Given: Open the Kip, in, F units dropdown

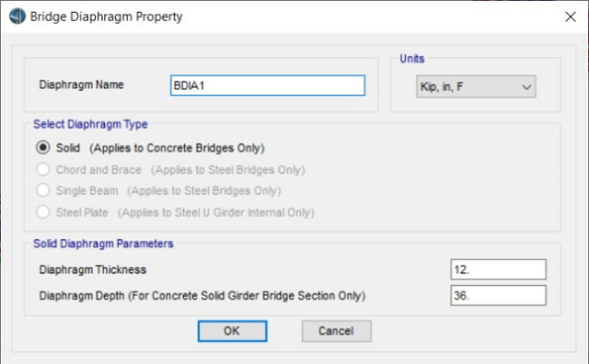Looking at the screenshot, I should click(x=476, y=87).
